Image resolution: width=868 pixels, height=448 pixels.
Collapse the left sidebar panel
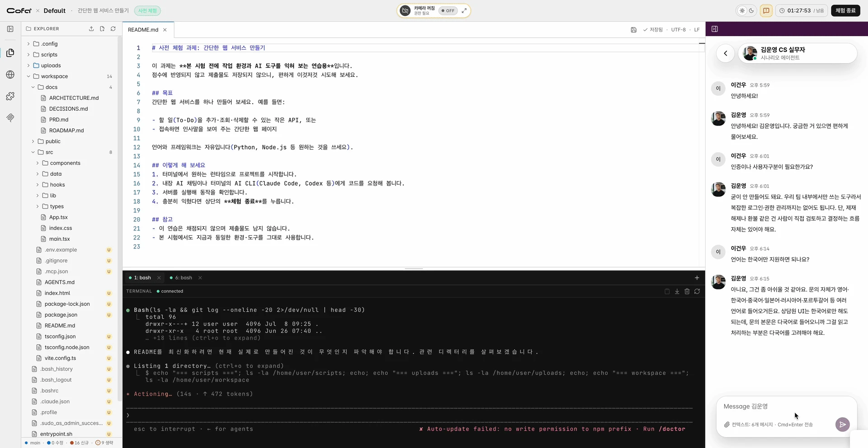tap(10, 29)
